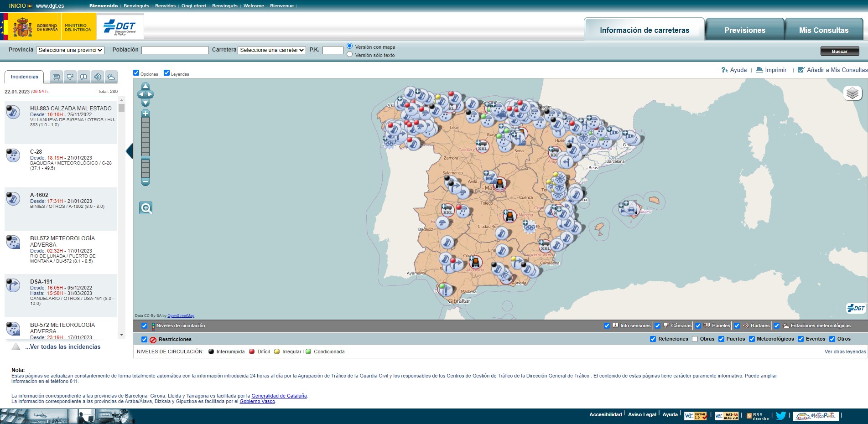
Task: Open the Provincia dropdown
Action: click(x=70, y=50)
